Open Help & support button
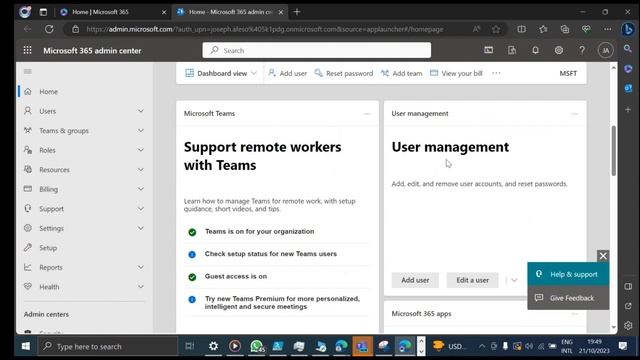This screenshot has height=360, width=640. click(568, 274)
